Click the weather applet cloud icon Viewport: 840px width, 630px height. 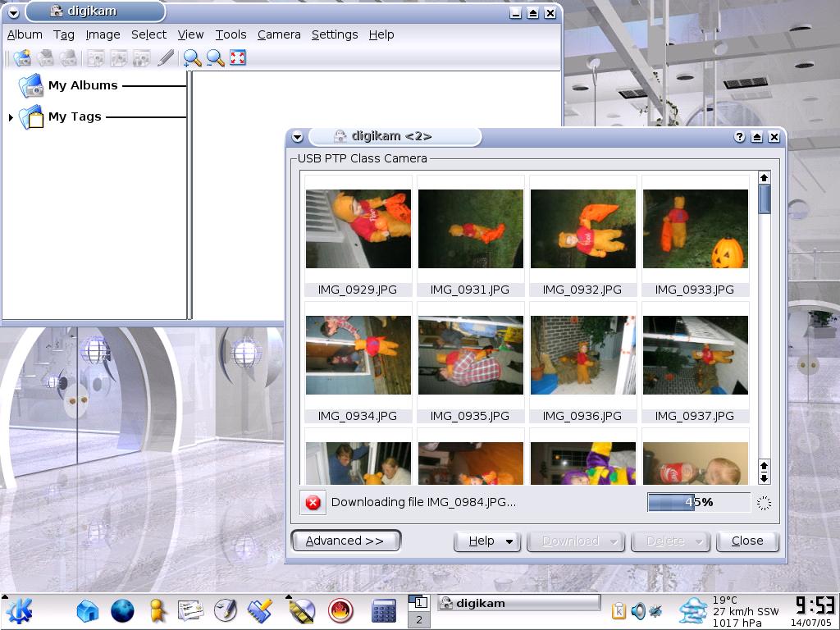click(x=693, y=610)
